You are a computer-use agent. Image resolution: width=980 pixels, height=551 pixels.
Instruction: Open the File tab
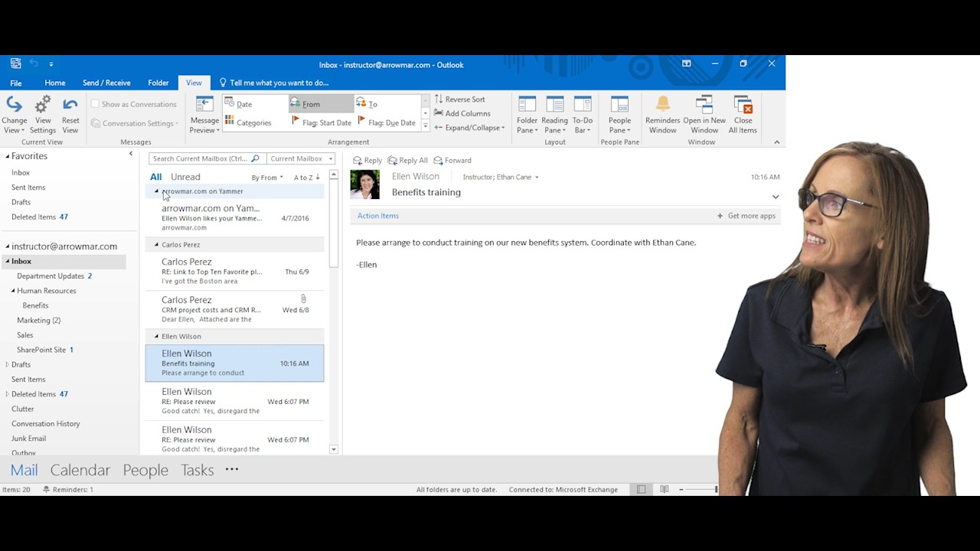[x=16, y=83]
